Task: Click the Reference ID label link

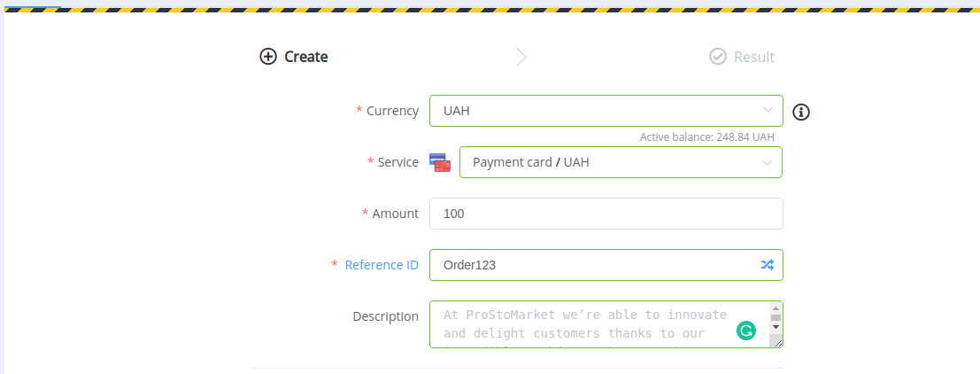Action: click(x=382, y=265)
